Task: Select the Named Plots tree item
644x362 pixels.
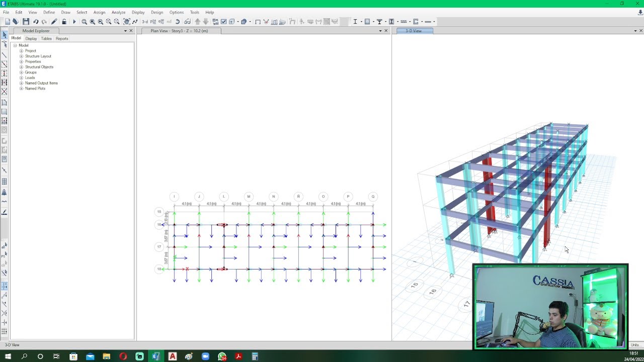Action: coord(35,88)
